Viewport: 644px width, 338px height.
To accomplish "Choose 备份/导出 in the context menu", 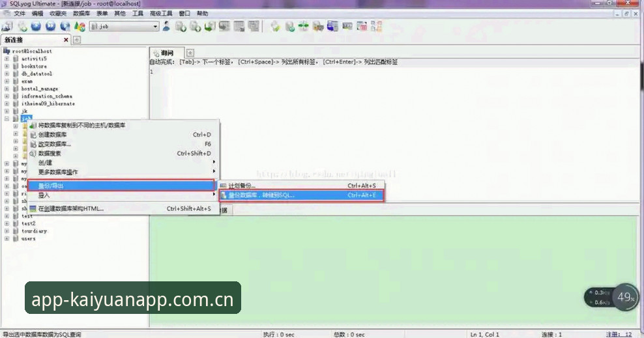I will tap(121, 186).
